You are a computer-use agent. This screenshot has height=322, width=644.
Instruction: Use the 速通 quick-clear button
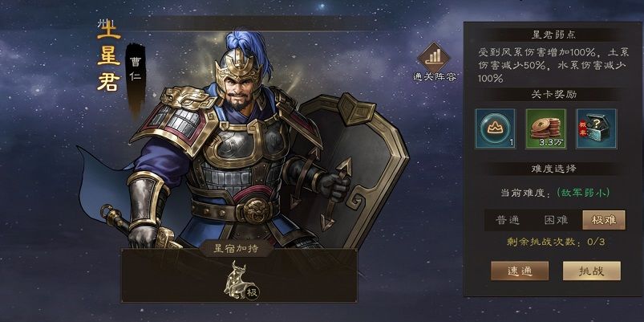click(520, 271)
